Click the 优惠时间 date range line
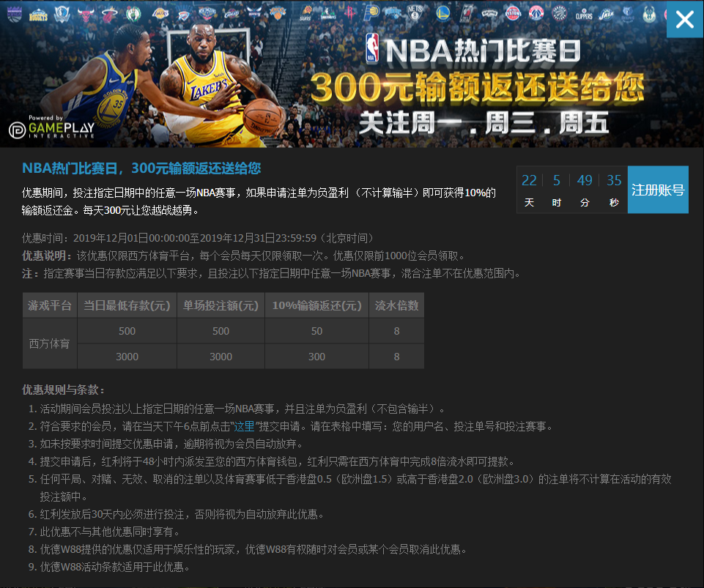The image size is (704, 588). [x=198, y=238]
